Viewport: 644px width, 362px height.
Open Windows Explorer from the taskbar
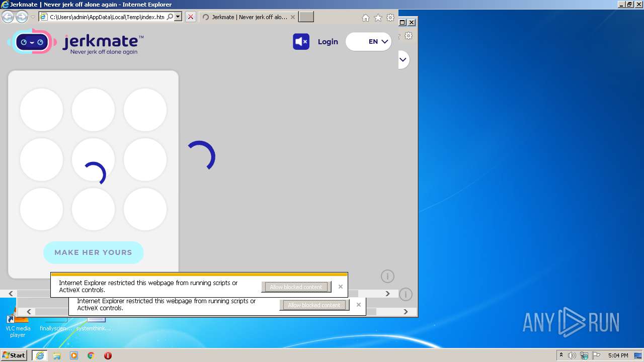point(57,355)
